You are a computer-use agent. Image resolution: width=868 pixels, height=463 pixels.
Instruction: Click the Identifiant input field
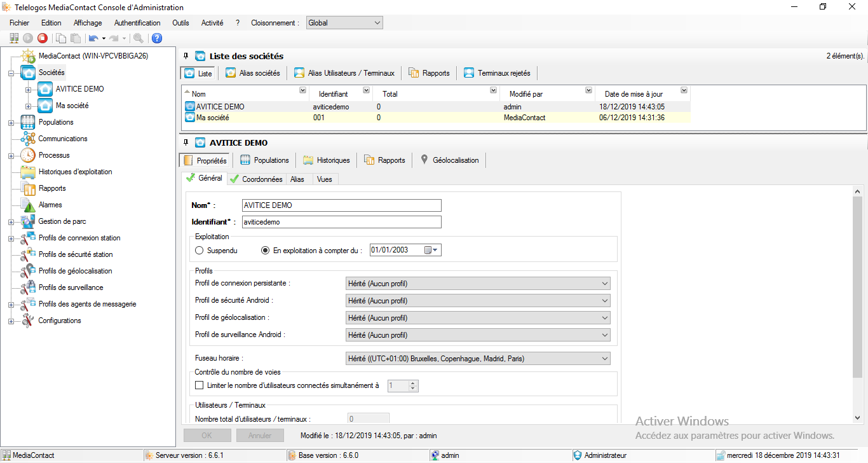point(342,222)
